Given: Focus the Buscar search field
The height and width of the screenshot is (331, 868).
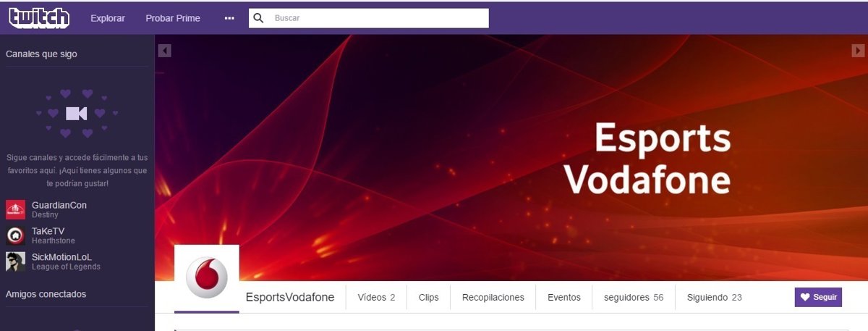Looking at the screenshot, I should [369, 18].
